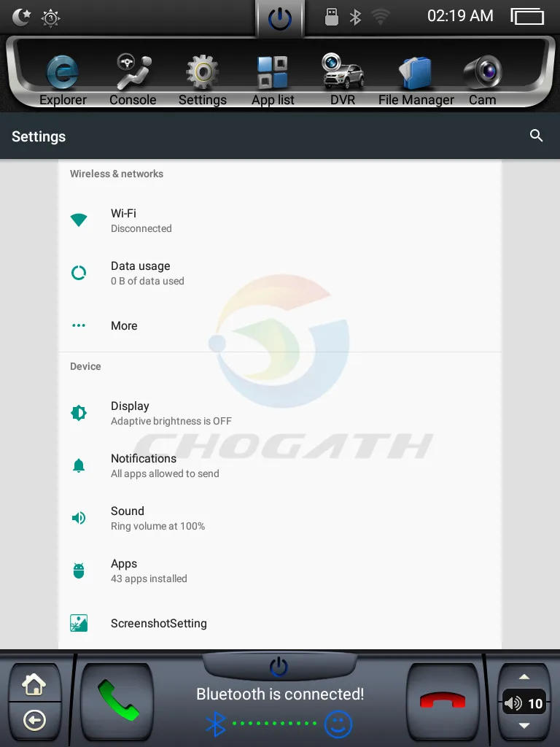Tap '43 apps installed' text
The height and width of the screenshot is (747, 560).
[x=149, y=578]
